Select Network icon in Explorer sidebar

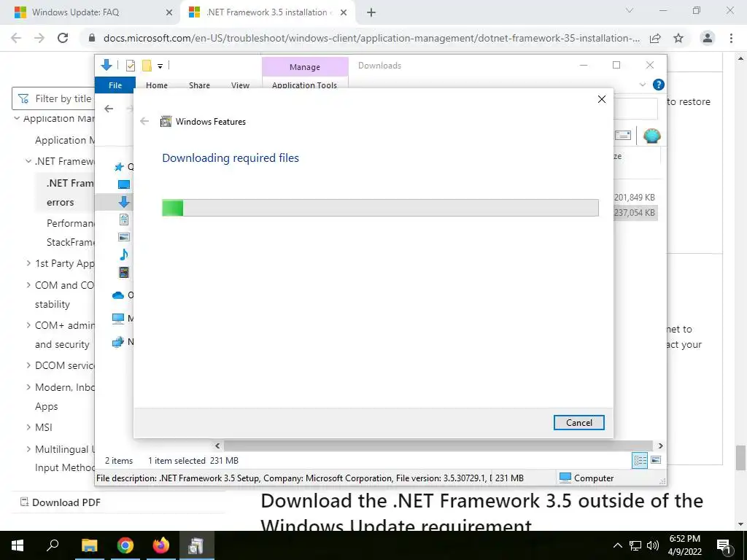pyautogui.click(x=117, y=342)
